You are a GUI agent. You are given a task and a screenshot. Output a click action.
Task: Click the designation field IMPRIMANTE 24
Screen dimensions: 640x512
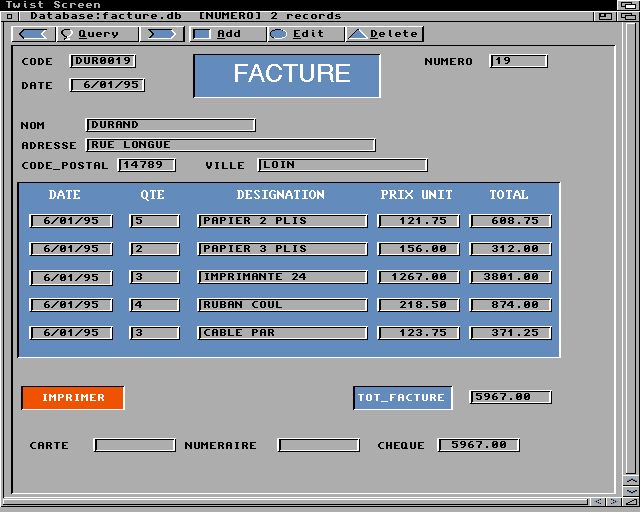[282, 277]
